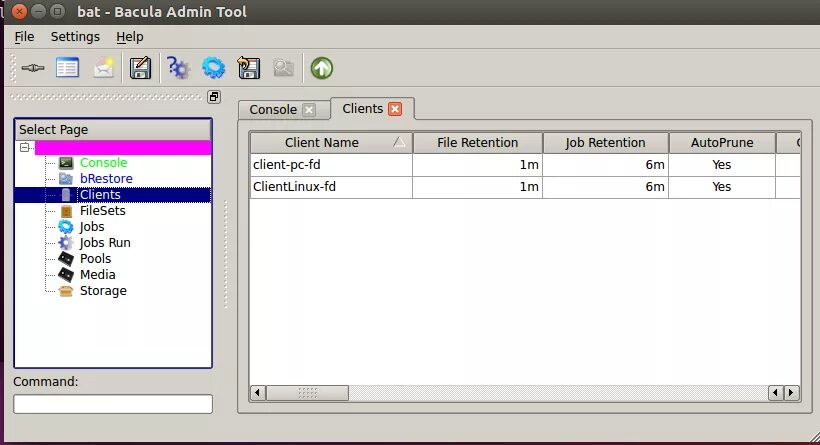Screen dimensions: 820x445
Task: Click AutoPrune Yes for ClientLinux-fd
Action: [x=722, y=187]
